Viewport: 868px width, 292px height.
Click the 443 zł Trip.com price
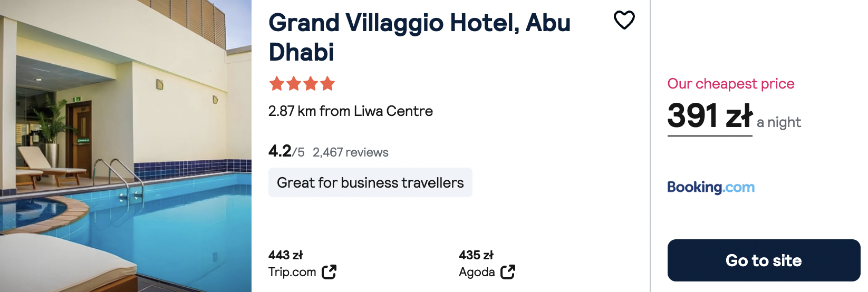286,255
